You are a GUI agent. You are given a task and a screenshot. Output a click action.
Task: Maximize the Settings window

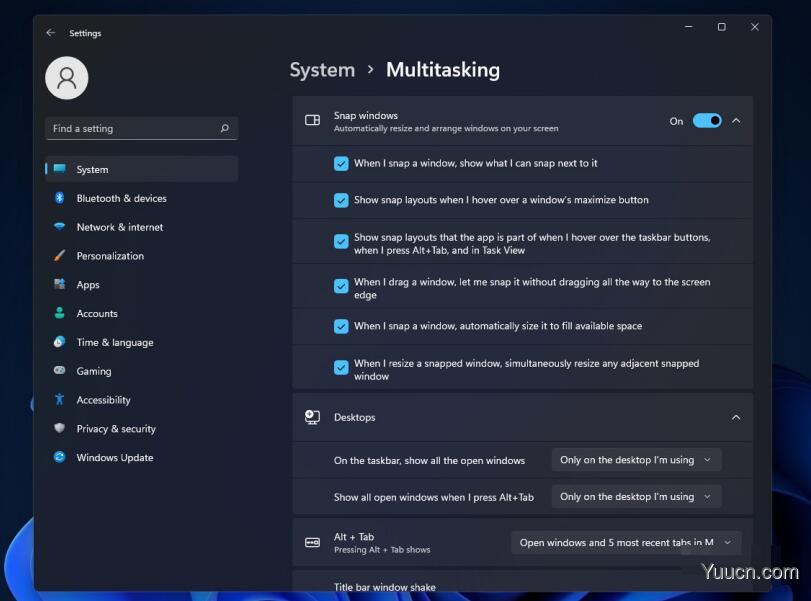[722, 27]
